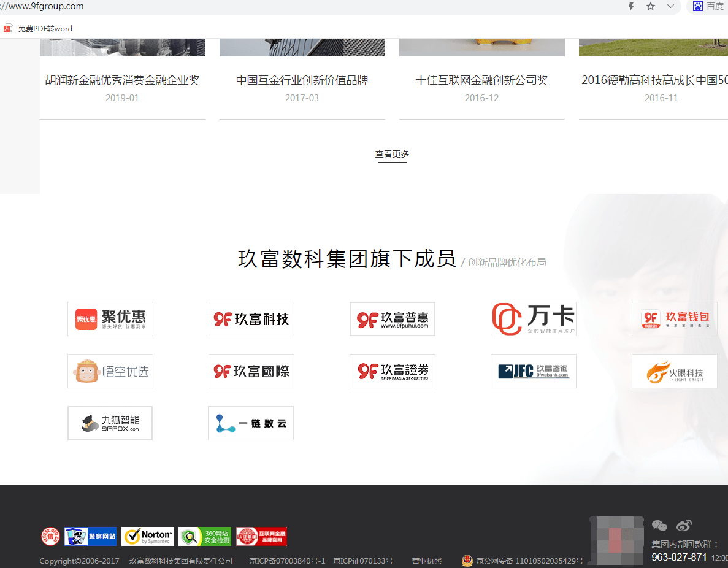Screen dimensions: 728x568
Task: Click the 互联网金融品牌官网 certification badge
Action: [261, 537]
